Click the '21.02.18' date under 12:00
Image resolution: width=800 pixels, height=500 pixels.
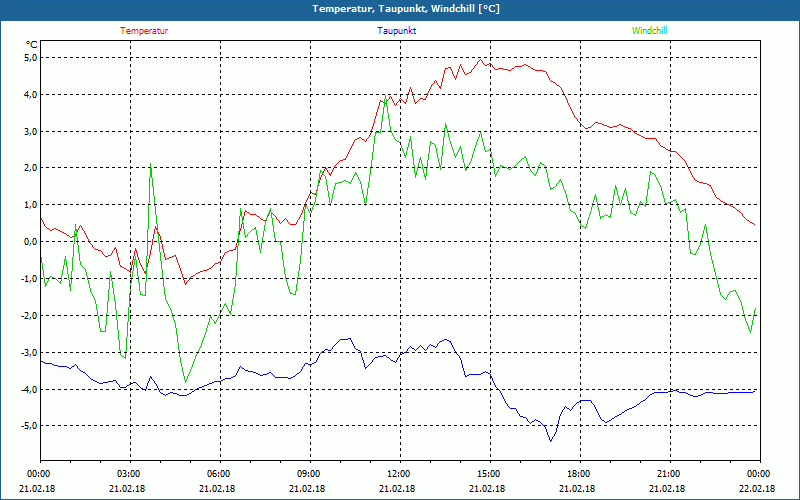click(397, 488)
